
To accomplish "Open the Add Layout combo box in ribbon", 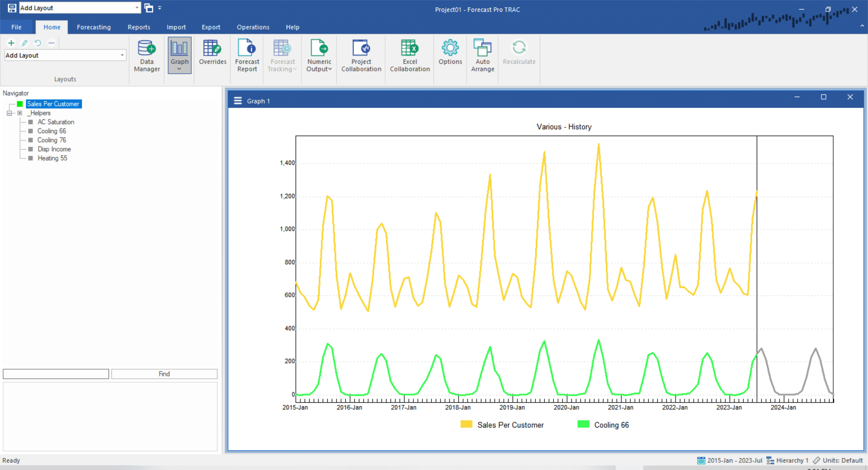I will click(x=122, y=55).
